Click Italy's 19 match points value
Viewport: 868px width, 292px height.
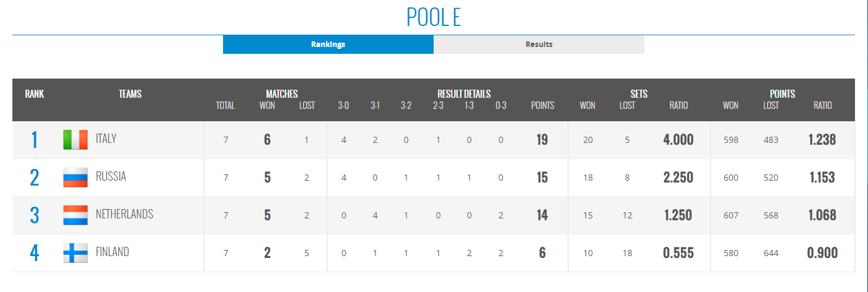[x=542, y=140]
